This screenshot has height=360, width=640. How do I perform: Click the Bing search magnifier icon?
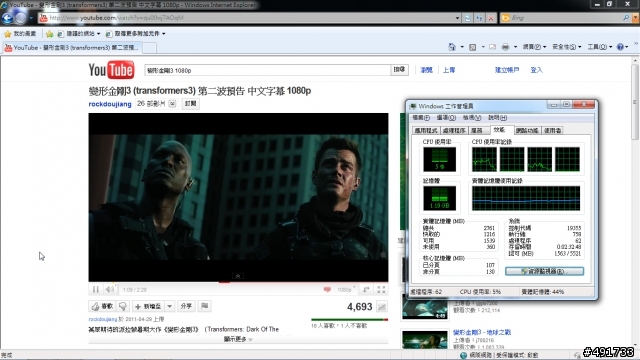point(626,18)
